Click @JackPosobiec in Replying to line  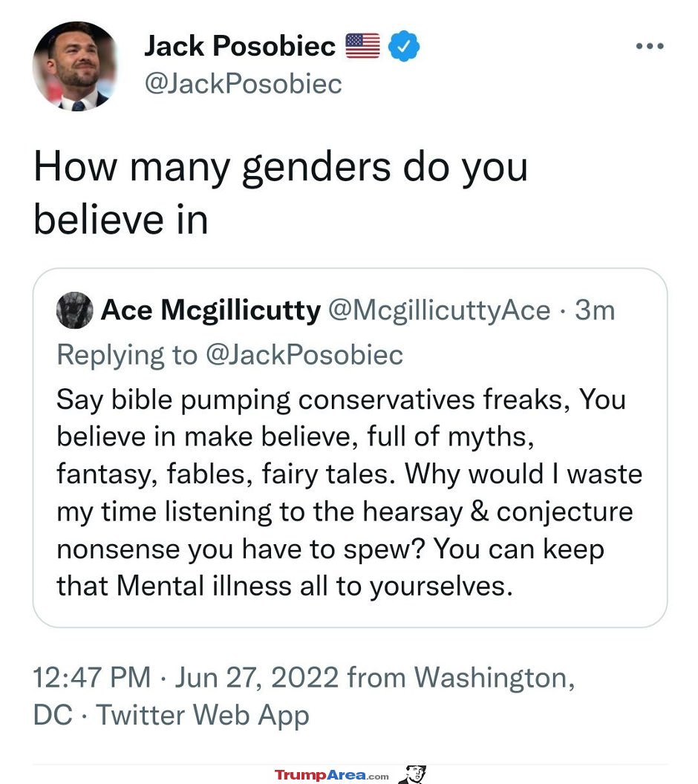point(304,354)
